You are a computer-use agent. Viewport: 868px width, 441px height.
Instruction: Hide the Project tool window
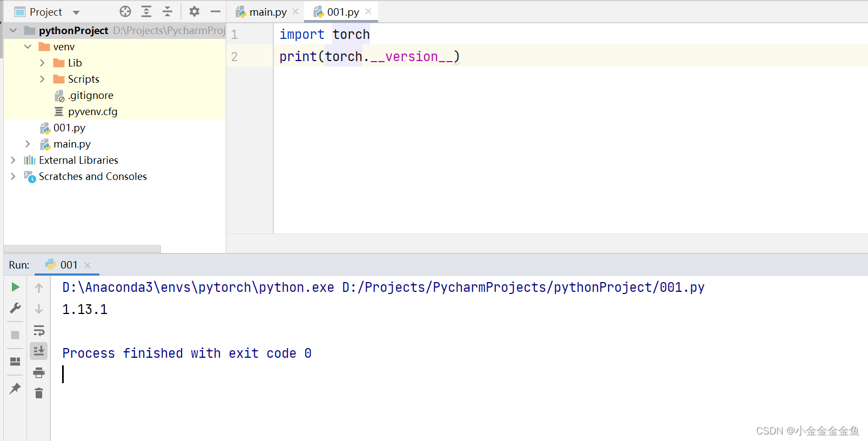click(x=216, y=11)
